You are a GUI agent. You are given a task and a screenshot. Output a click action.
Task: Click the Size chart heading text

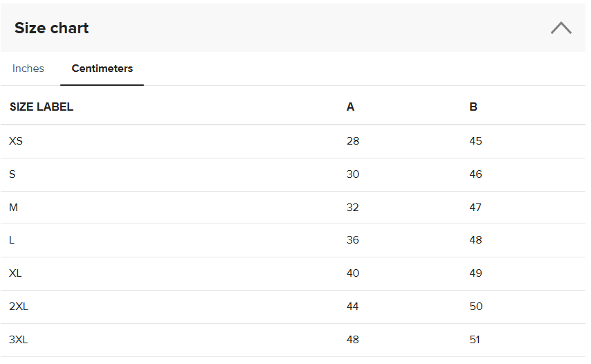[x=52, y=28]
